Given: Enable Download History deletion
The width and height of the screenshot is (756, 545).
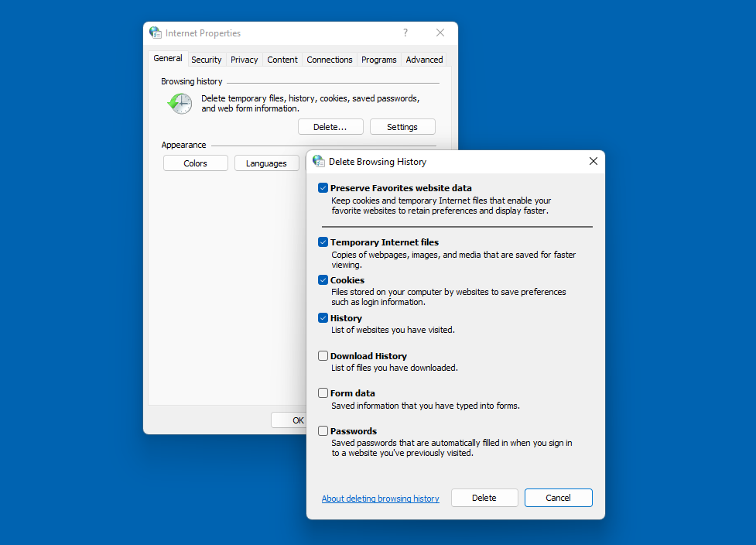Looking at the screenshot, I should (323, 355).
